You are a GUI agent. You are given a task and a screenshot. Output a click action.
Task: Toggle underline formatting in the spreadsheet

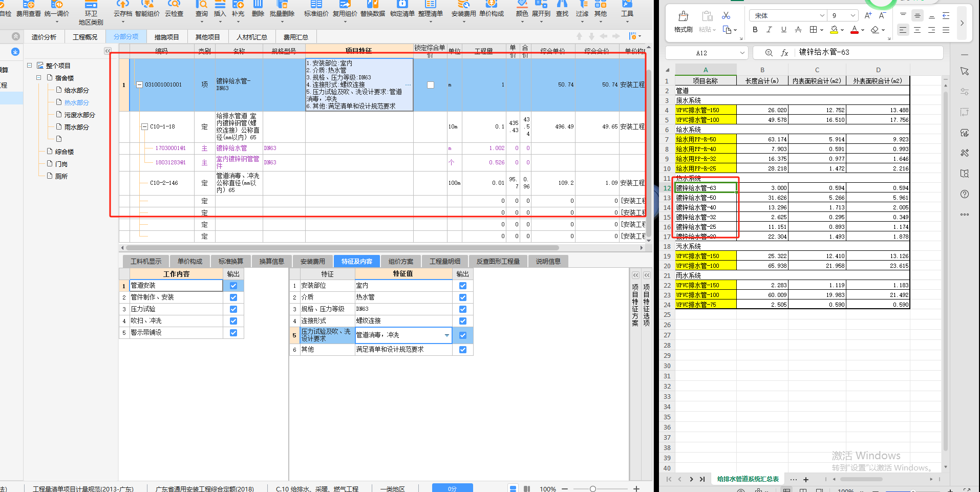pyautogui.click(x=783, y=30)
